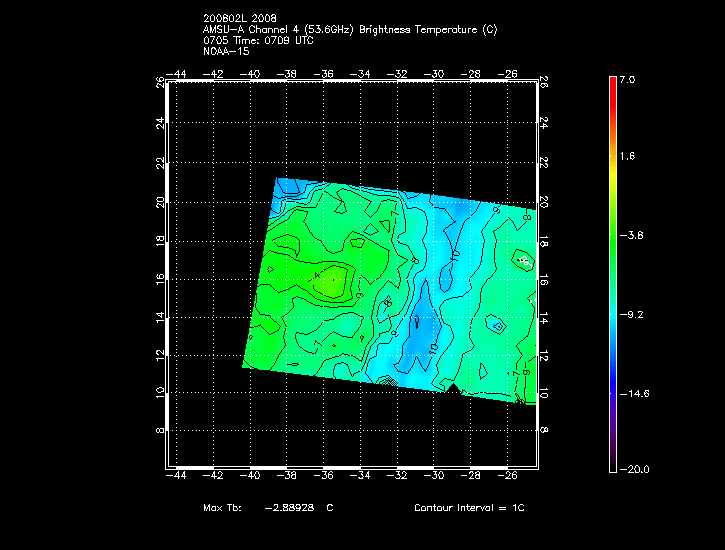Select the Contour Interval = 1C text

point(469,508)
